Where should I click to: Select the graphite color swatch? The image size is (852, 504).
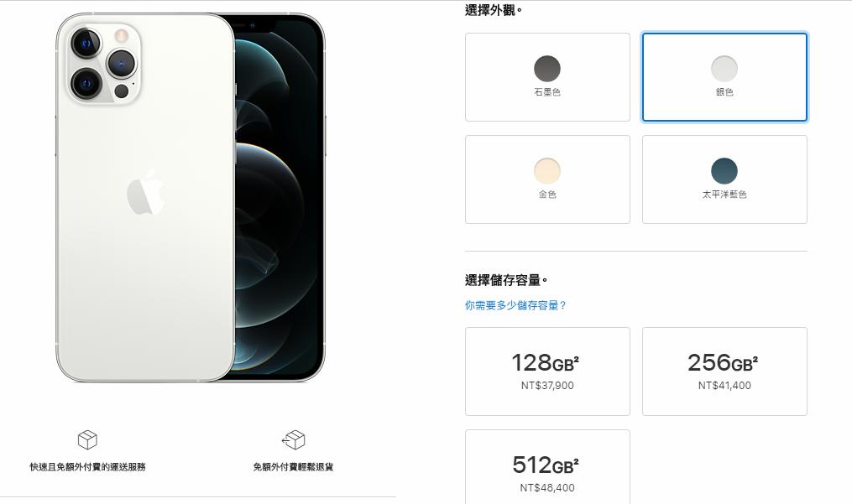(547, 69)
